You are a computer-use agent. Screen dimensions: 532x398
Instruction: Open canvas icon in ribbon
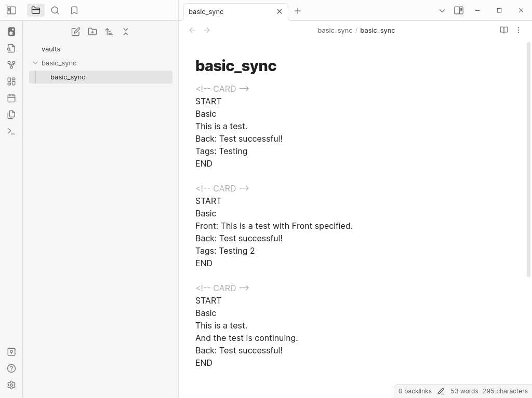coord(11,81)
